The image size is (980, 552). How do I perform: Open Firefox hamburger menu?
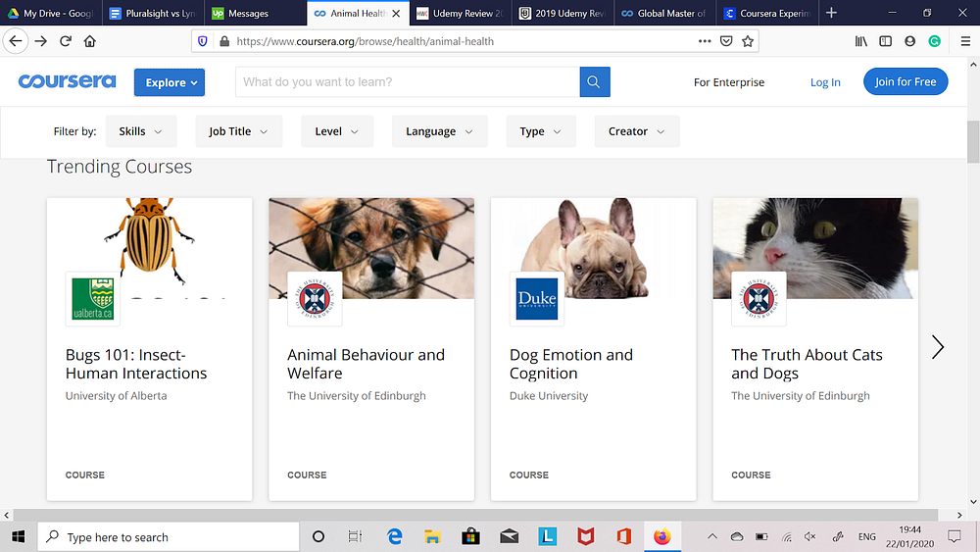pyautogui.click(x=965, y=41)
